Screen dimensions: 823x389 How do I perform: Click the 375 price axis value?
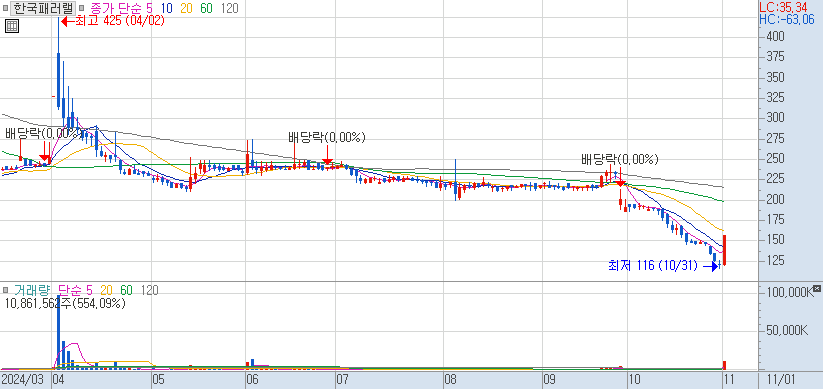(x=775, y=57)
